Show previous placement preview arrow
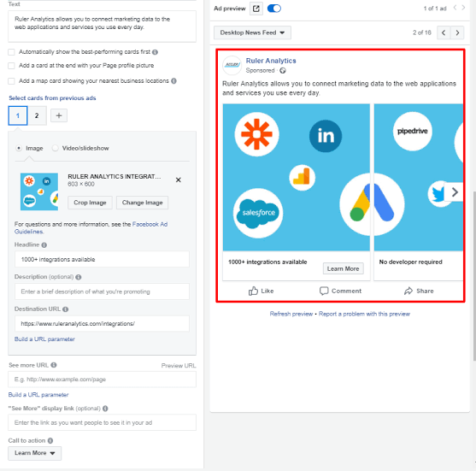Viewport: 476px width, 471px height. pos(444,32)
